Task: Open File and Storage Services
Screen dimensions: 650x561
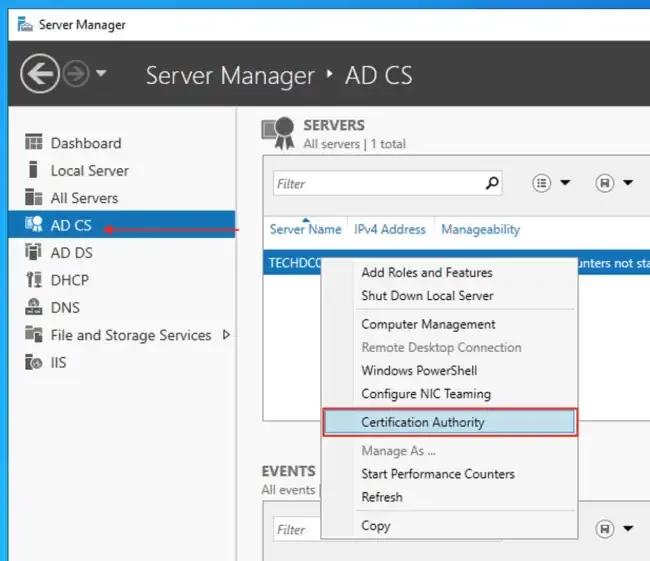Action: pyautogui.click(x=131, y=335)
